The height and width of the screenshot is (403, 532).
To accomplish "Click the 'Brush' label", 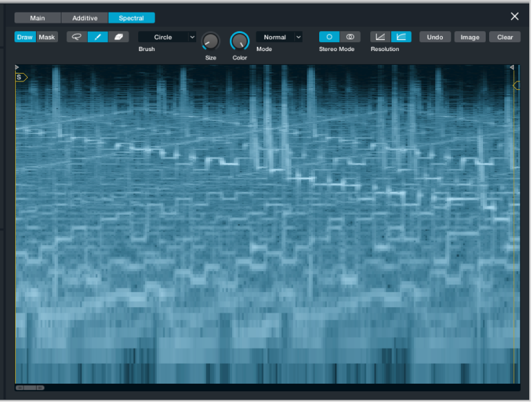I will [146, 49].
